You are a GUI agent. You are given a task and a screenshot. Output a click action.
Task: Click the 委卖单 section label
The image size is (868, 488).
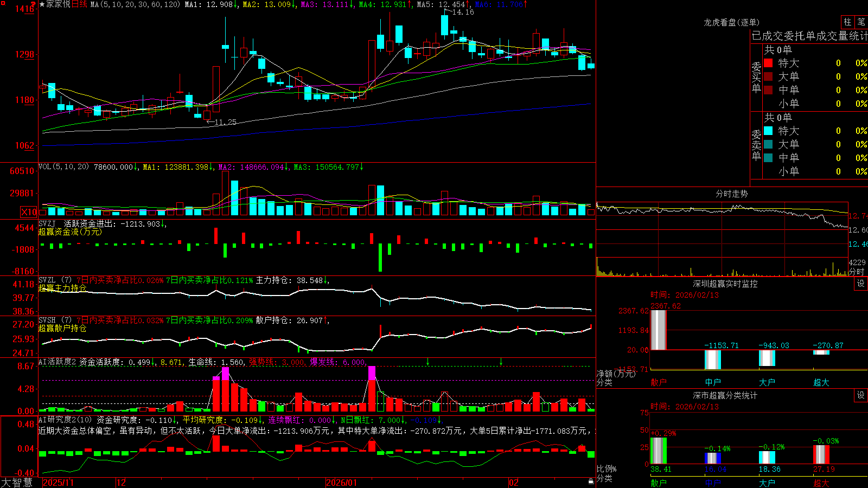pyautogui.click(x=756, y=145)
